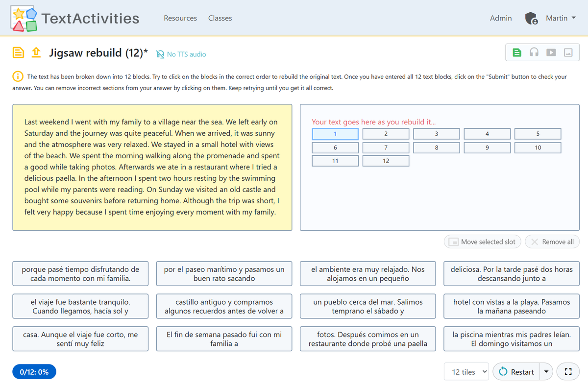Select the headphones audio icon
The width and height of the screenshot is (588, 387).
point(534,52)
